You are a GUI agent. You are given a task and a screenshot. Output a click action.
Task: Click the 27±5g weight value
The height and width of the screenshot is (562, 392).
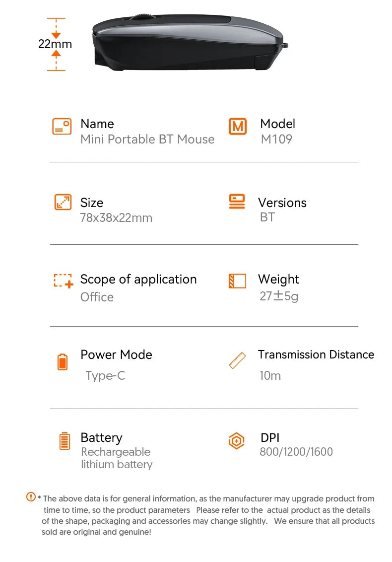click(279, 296)
